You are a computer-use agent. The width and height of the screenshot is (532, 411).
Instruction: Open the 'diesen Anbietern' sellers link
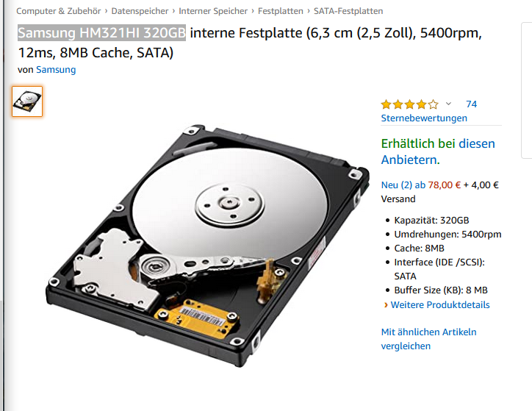pos(438,151)
